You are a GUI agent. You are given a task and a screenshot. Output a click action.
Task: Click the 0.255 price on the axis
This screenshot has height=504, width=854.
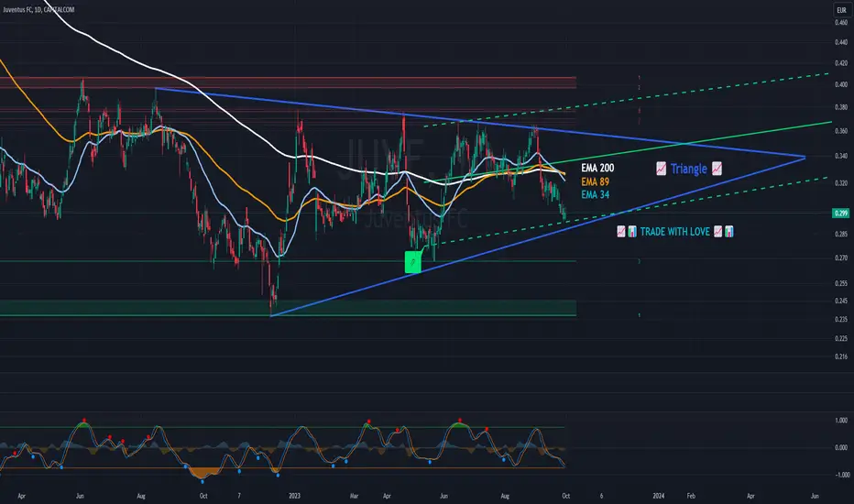point(841,283)
